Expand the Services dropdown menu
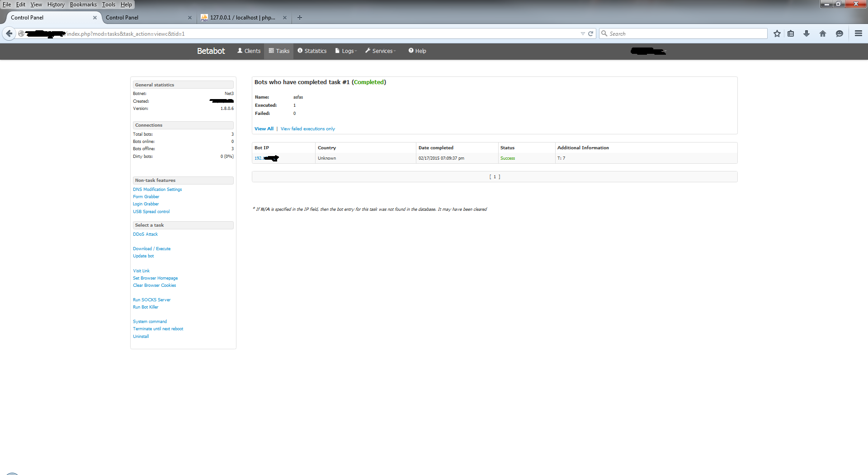Viewport: 868px width, 475px height. [x=381, y=51]
